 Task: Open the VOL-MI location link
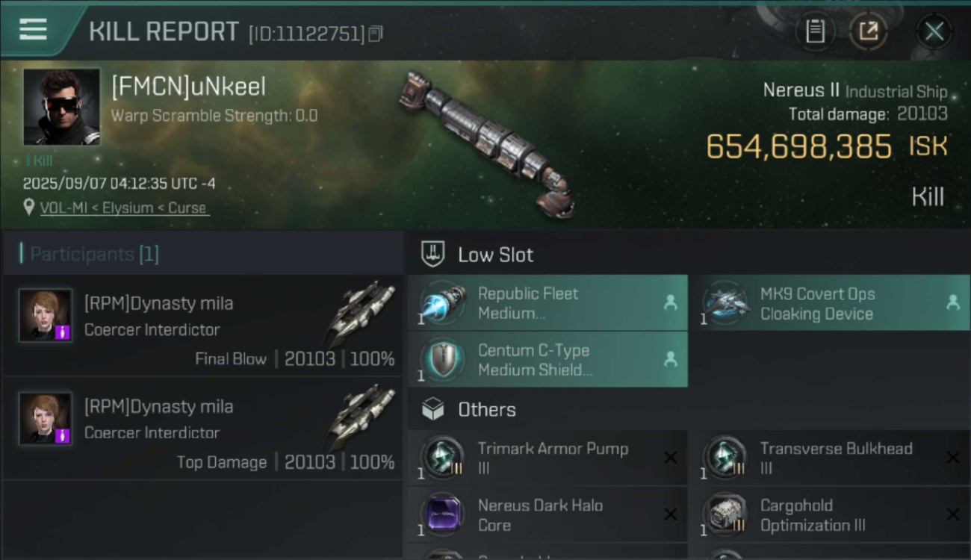tap(123, 208)
